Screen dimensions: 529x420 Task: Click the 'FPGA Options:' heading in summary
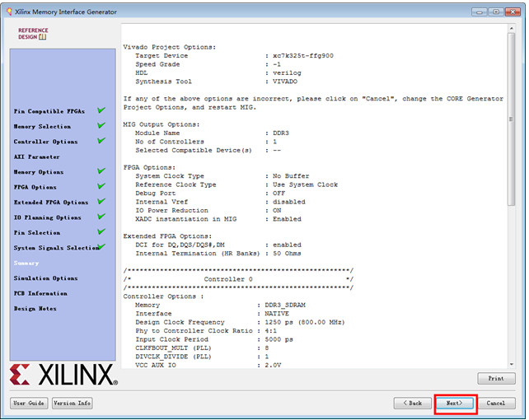pos(149,167)
